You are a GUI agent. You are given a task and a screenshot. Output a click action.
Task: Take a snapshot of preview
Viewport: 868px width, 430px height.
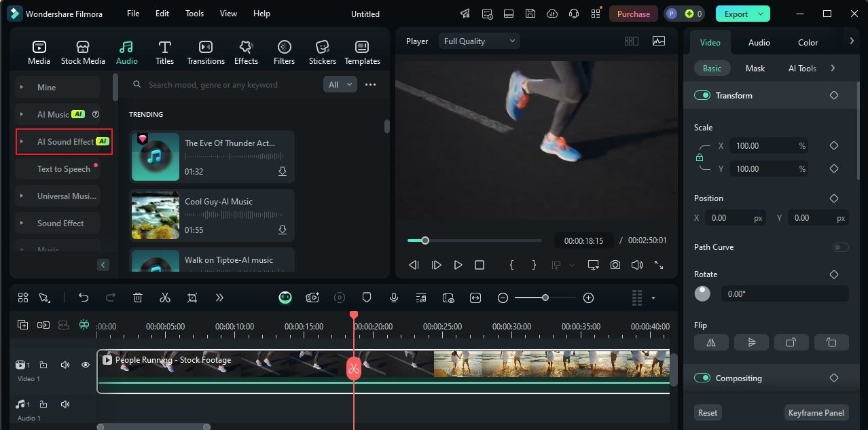pos(615,265)
